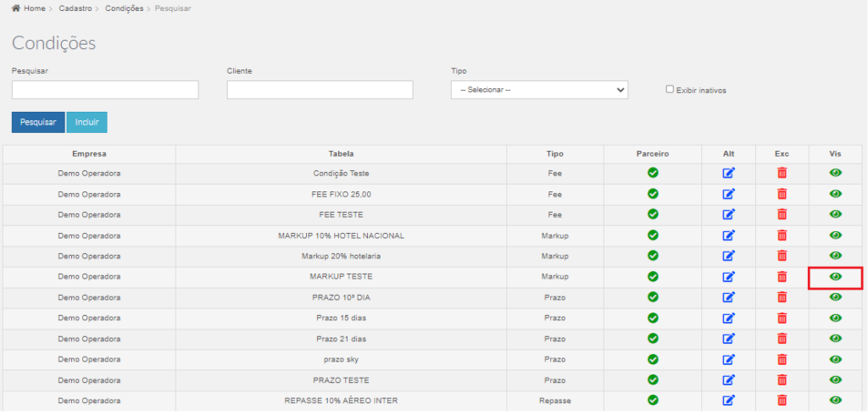Click the Tabela column header

point(341,154)
